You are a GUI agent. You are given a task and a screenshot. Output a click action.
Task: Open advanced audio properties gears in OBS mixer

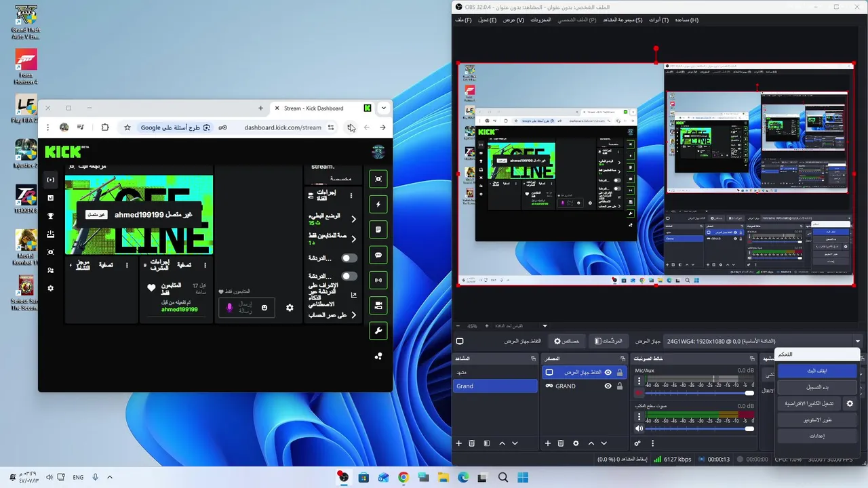tap(637, 443)
